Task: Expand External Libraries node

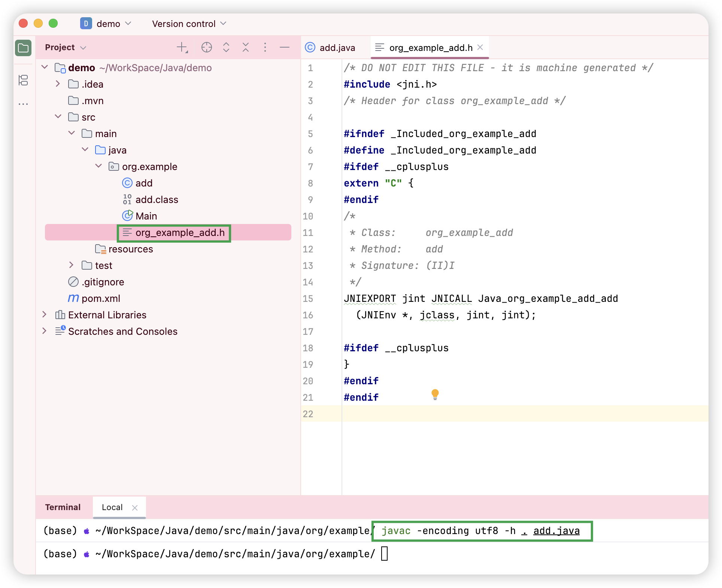Action: tap(44, 314)
